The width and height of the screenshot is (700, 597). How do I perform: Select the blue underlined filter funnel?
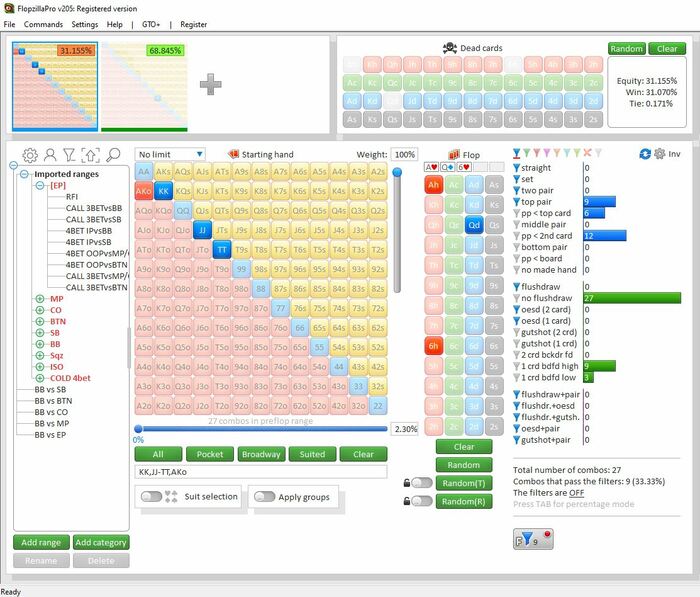[517, 154]
